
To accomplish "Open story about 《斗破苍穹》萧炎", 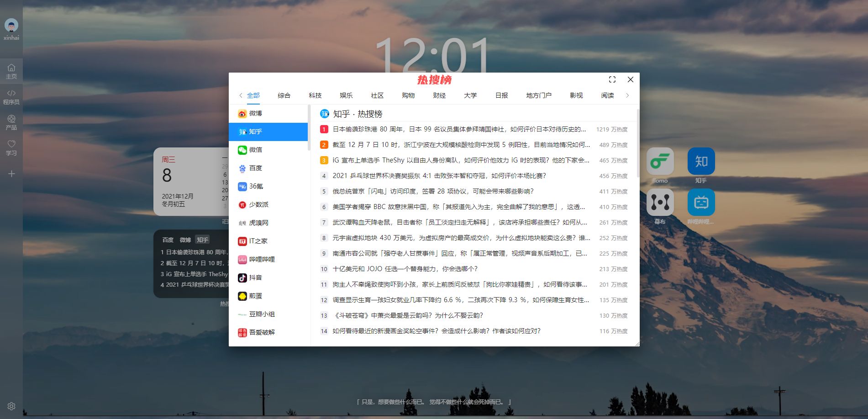I will point(408,315).
